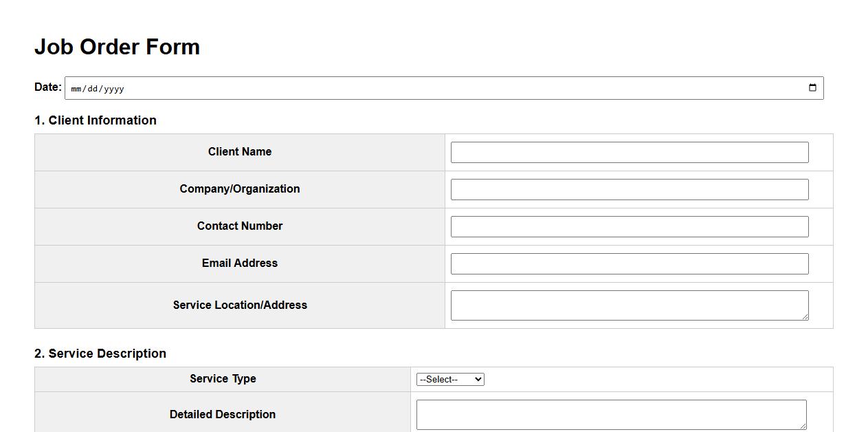The width and height of the screenshot is (868, 432).
Task: Click the Service Type row label
Action: point(222,378)
